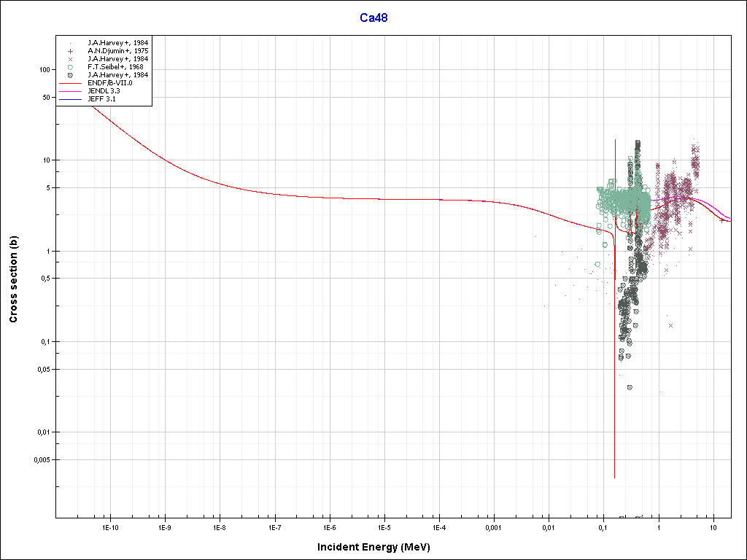Click the Incident Energy (MeV) axis label
The width and height of the screenshot is (747, 560).
tap(379, 546)
